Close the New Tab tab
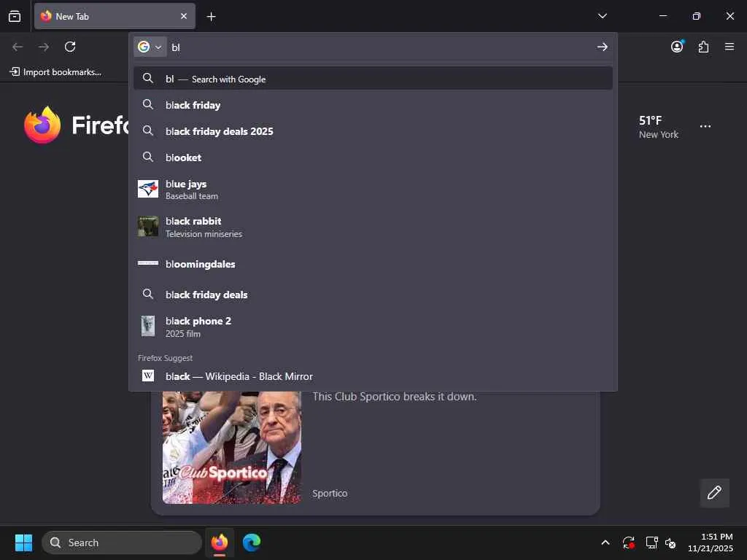747x560 pixels. (x=184, y=16)
